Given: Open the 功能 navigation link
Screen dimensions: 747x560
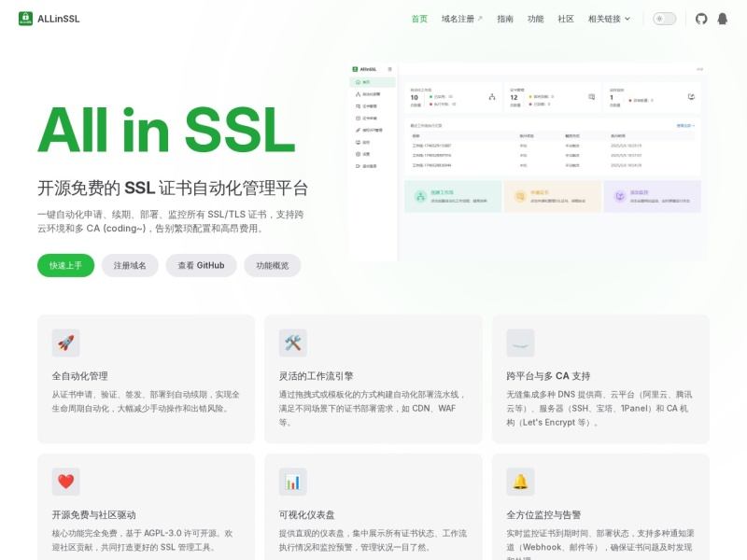Looking at the screenshot, I should click(x=535, y=19).
